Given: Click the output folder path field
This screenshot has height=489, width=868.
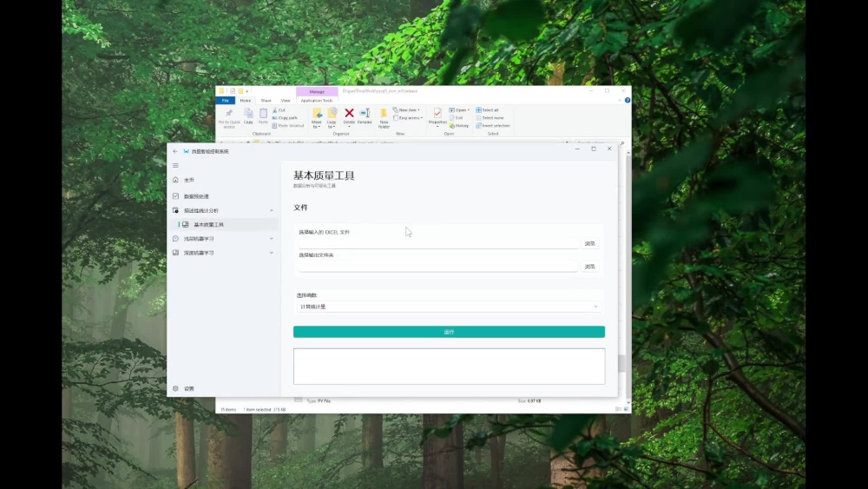Looking at the screenshot, I should click(x=438, y=266).
